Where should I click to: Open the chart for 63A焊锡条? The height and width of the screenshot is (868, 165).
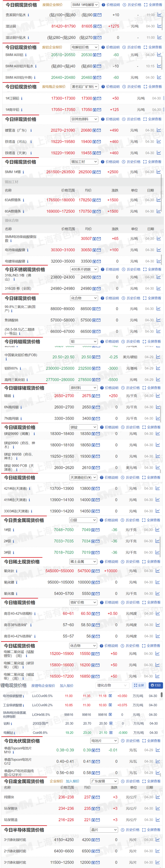159,200
